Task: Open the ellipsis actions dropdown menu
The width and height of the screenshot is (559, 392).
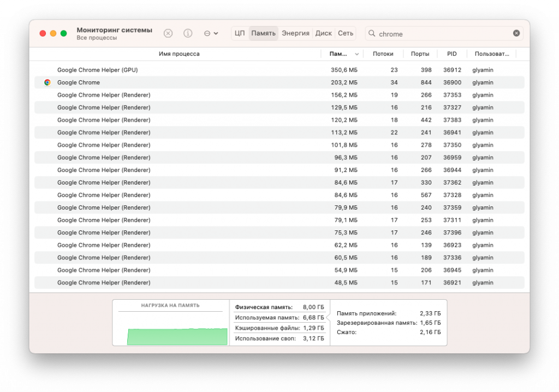Action: pyautogui.click(x=211, y=33)
